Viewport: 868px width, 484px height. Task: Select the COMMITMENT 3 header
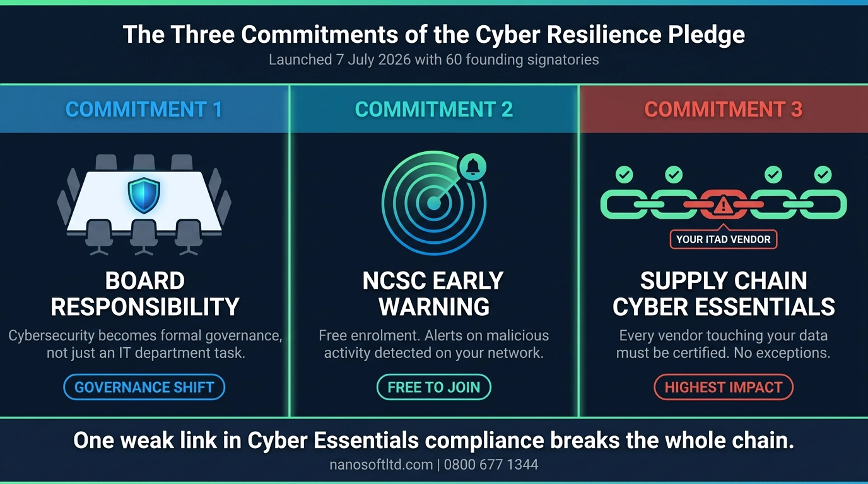[x=724, y=110]
